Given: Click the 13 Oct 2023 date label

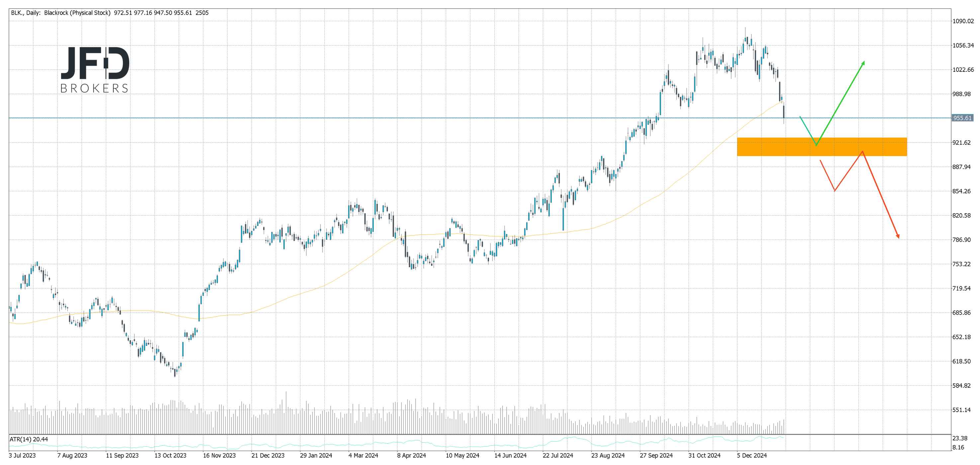Looking at the screenshot, I should (x=170, y=455).
